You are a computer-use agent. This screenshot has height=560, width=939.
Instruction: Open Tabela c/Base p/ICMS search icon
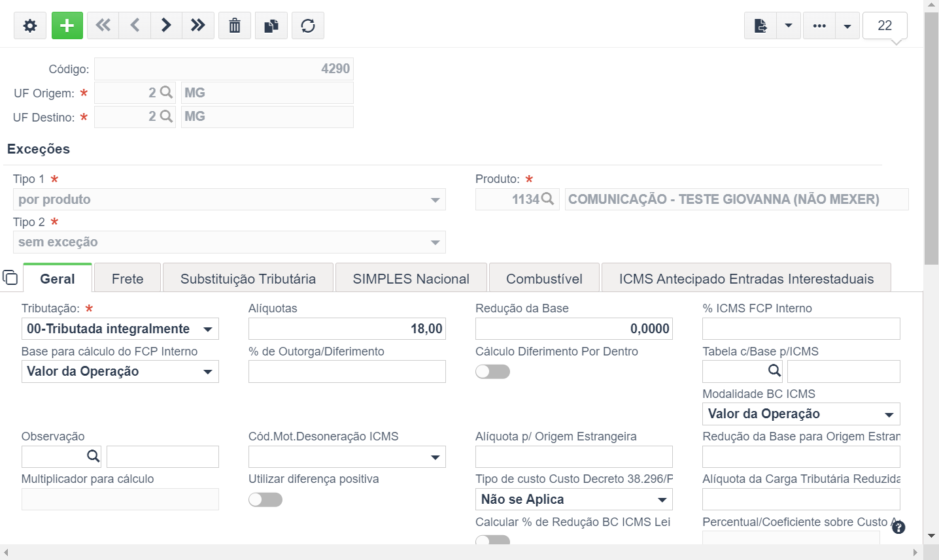click(774, 371)
